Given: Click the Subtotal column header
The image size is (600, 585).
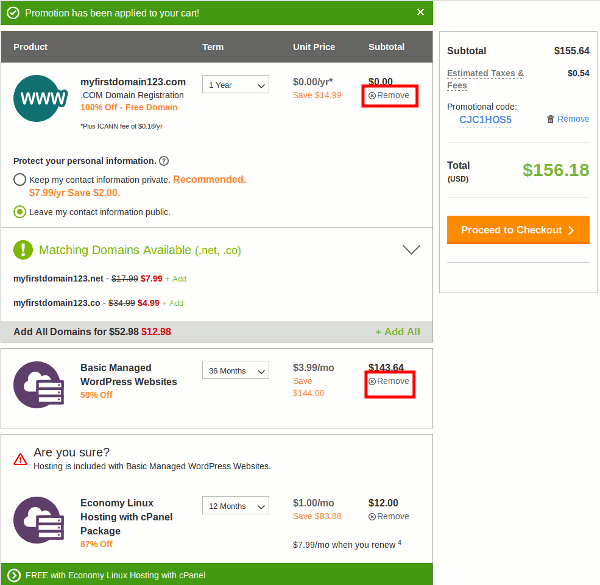Looking at the screenshot, I should (x=386, y=47).
